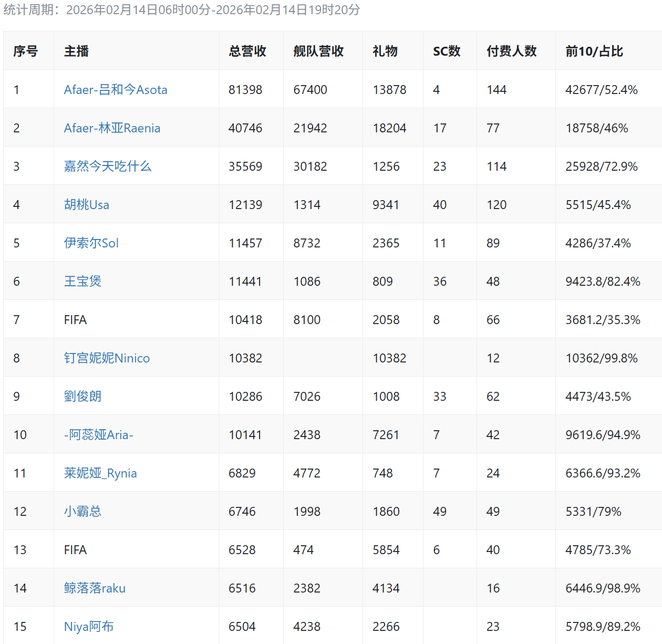Screen dimensions: 662x644
Task: Open streamer link Afaer-吕和今Asota
Action: pos(116,90)
